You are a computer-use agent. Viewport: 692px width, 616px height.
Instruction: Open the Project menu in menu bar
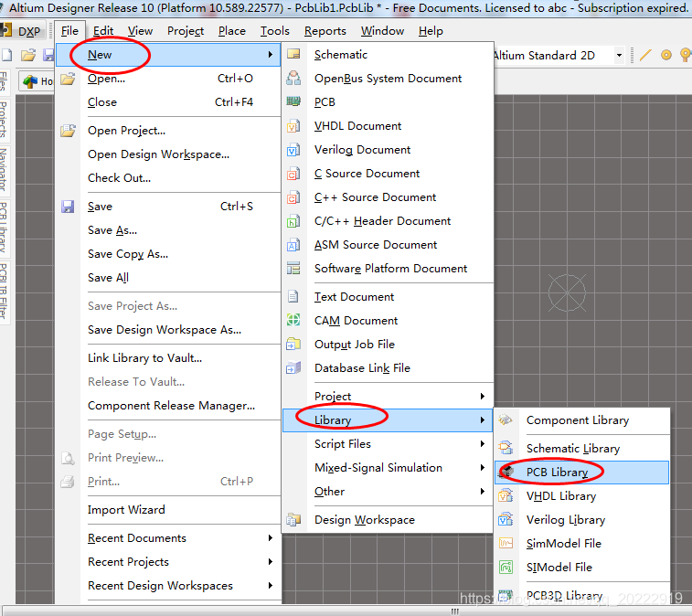click(x=186, y=31)
